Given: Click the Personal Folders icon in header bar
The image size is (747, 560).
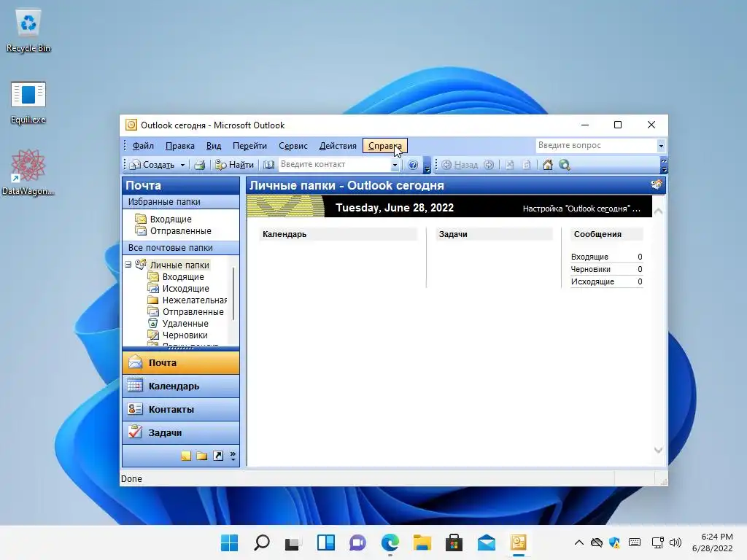Looking at the screenshot, I should (657, 184).
